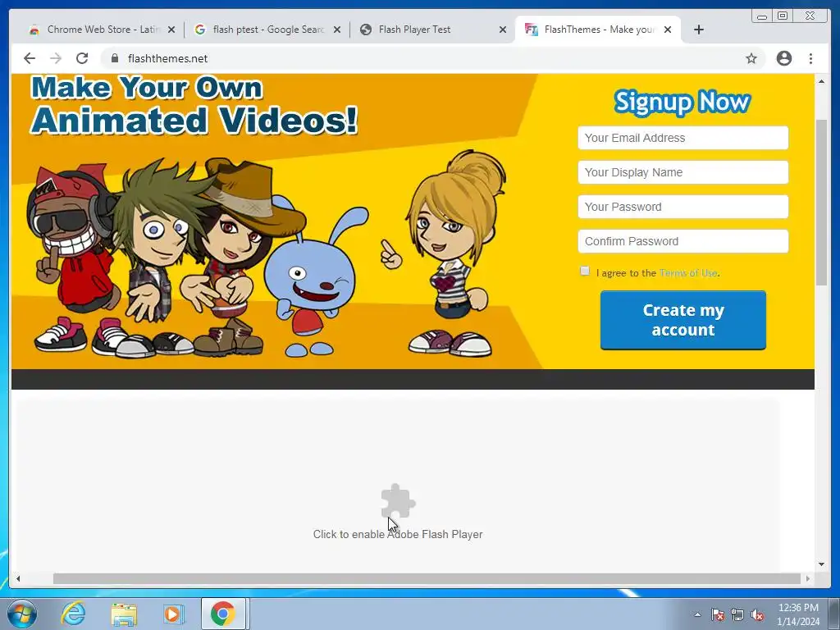Close the FlashThemes tab

(668, 30)
